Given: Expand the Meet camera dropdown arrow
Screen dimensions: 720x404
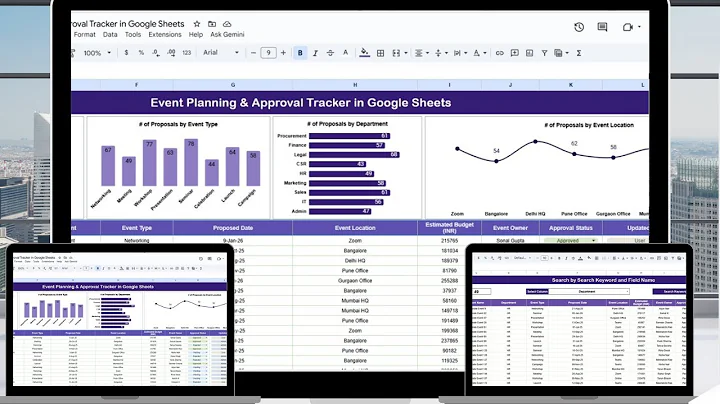Looking at the screenshot, I should (639, 27).
